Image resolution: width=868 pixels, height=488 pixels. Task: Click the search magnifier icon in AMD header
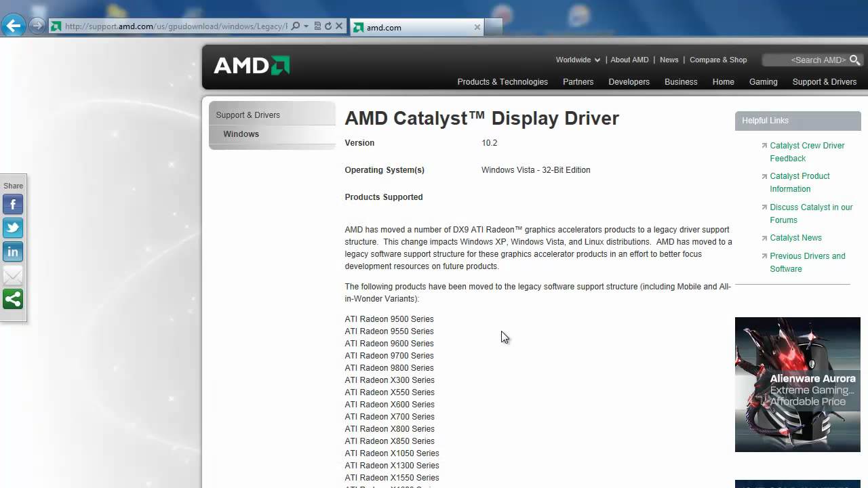(x=855, y=60)
